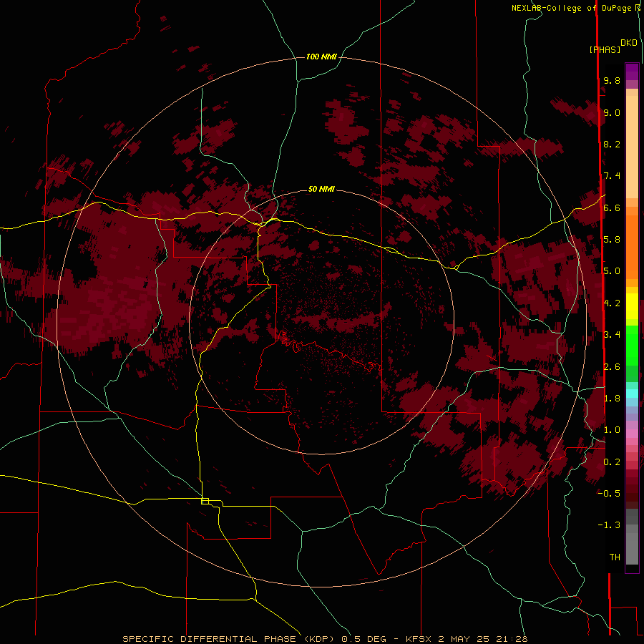Click the 8.2 value on color scale
This screenshot has height=644, width=644.
point(612,144)
